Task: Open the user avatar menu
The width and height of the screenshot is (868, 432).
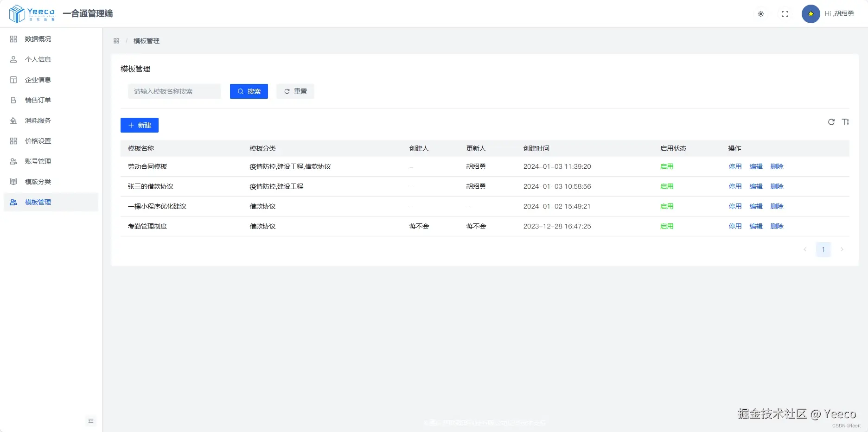Action: [811, 14]
